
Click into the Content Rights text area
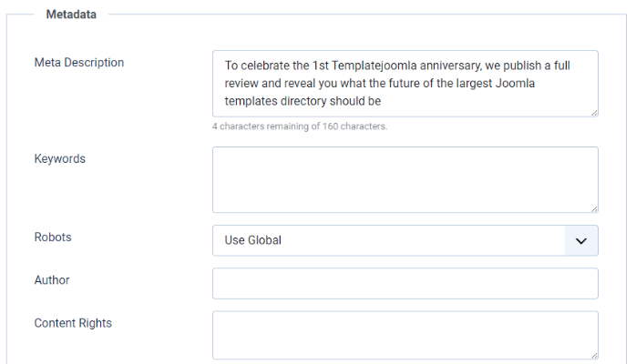405,335
